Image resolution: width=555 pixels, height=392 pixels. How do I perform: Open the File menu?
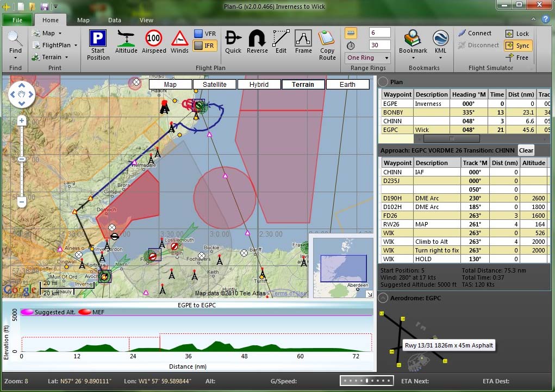[17, 20]
